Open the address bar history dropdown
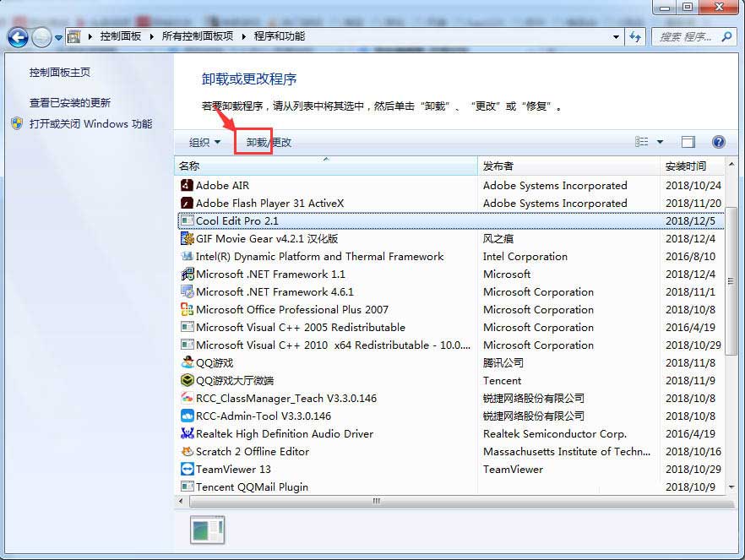Screen dimensions: 745x560 coord(617,36)
